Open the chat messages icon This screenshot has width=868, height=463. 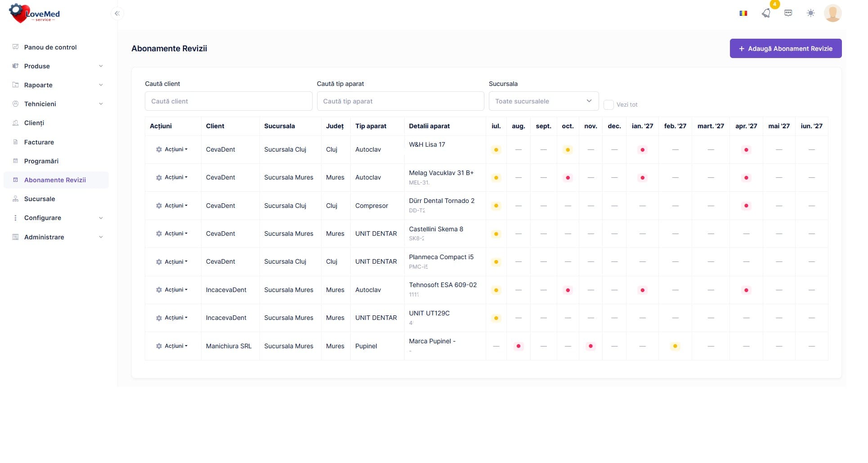point(788,13)
